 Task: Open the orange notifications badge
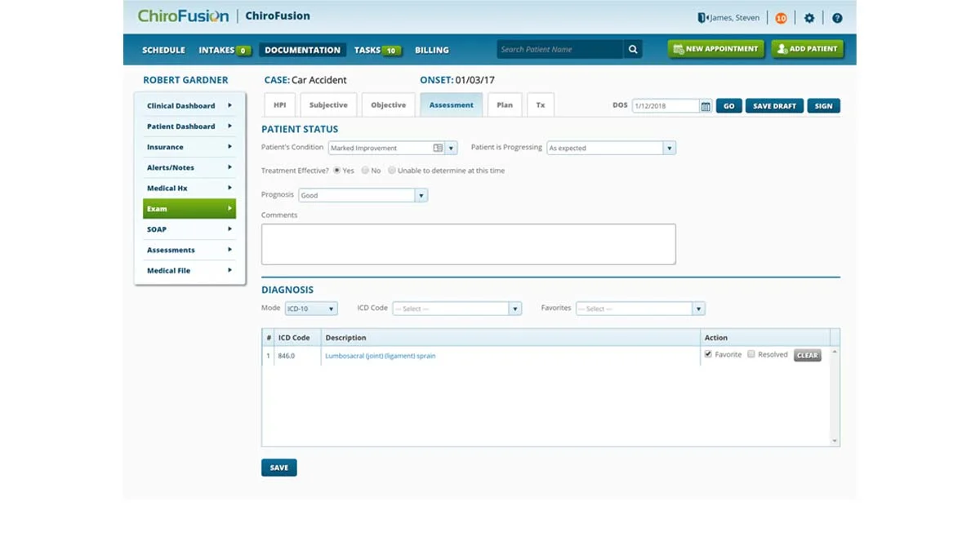[781, 18]
